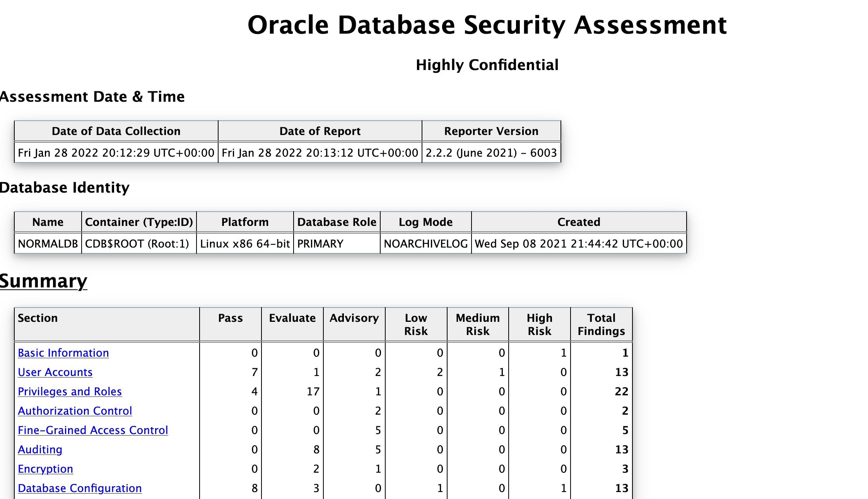The width and height of the screenshot is (868, 499).
Task: Click the Advisory column header
Action: (354, 325)
